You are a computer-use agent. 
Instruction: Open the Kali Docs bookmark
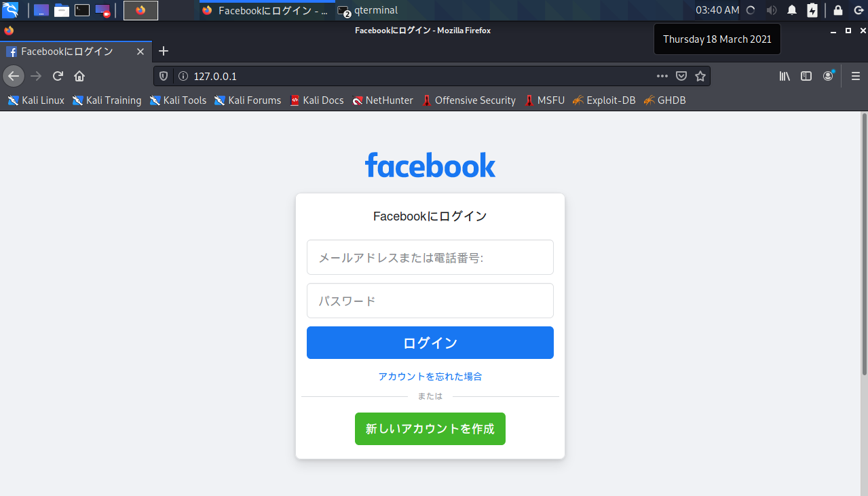point(317,100)
